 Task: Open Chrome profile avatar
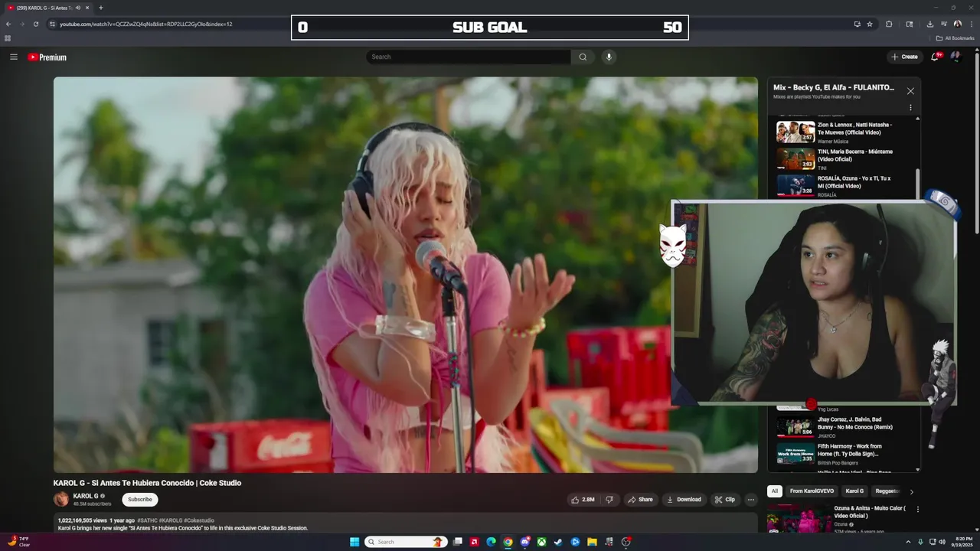pos(957,24)
